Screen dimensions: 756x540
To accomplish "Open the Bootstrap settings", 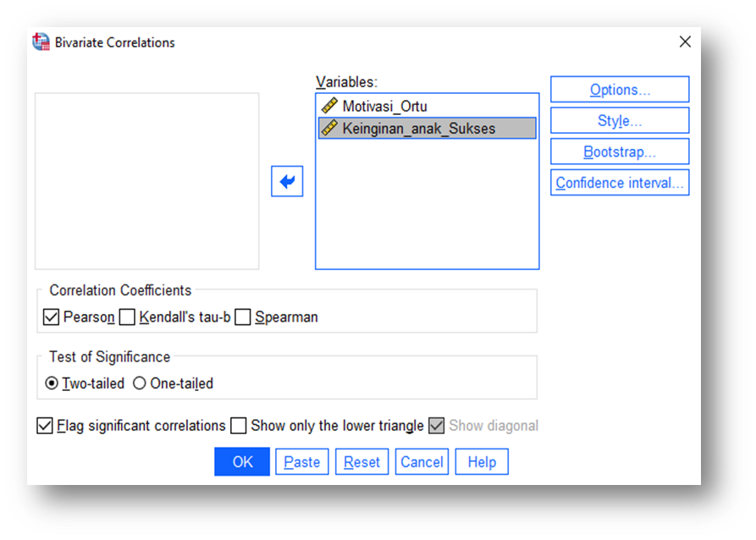I will 620,152.
